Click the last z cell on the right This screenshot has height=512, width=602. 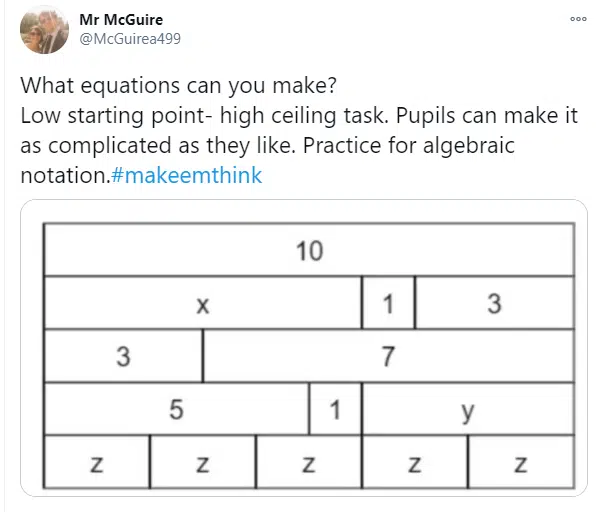pyautogui.click(x=521, y=462)
